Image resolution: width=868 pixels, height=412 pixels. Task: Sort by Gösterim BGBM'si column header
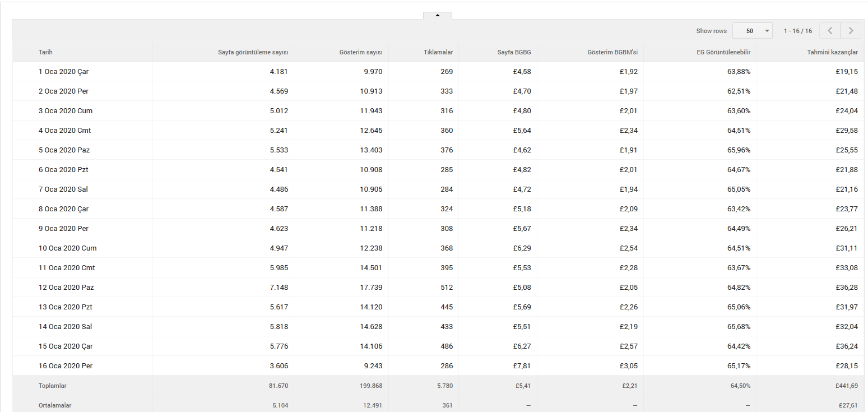point(612,52)
